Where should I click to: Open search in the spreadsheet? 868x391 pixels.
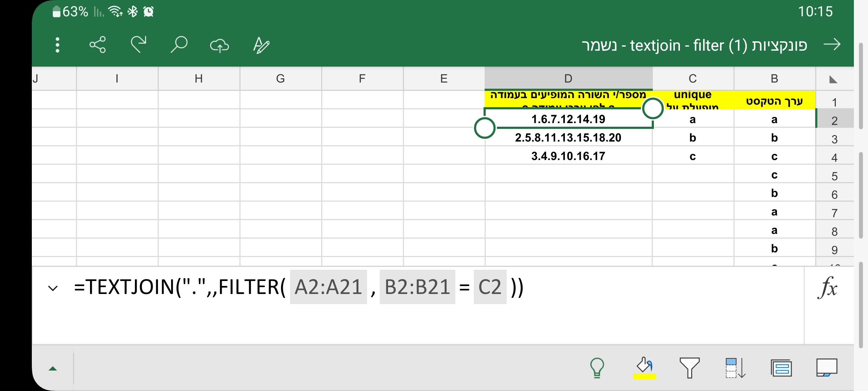coord(179,45)
